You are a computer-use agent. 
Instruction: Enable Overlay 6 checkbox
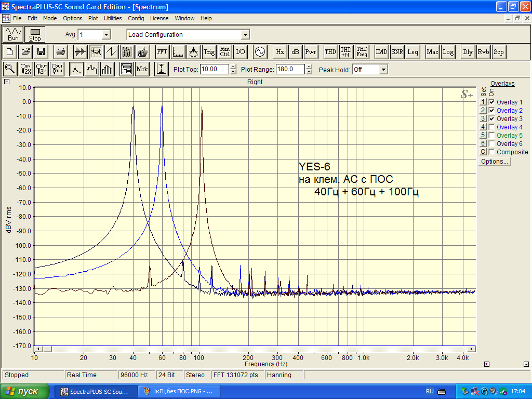coord(491,143)
